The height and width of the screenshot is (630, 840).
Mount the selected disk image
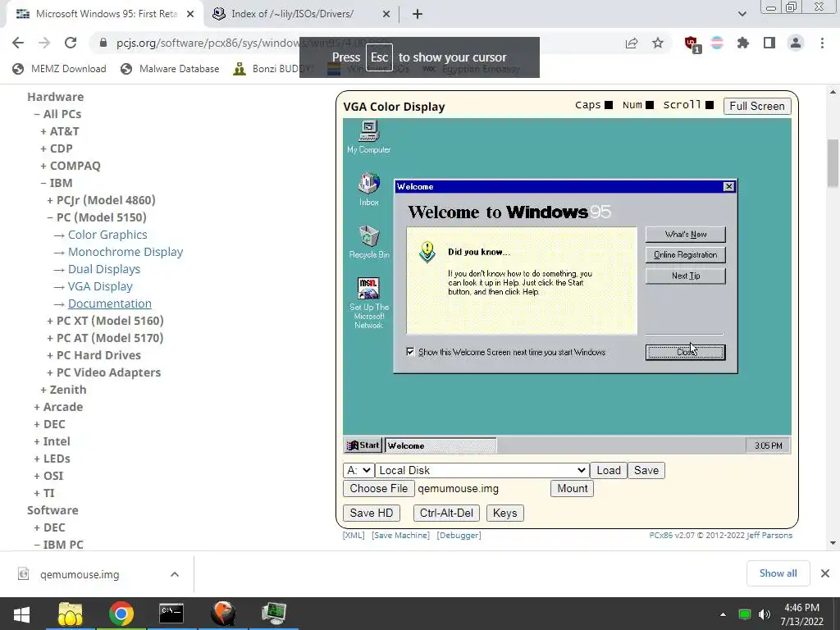coord(572,489)
